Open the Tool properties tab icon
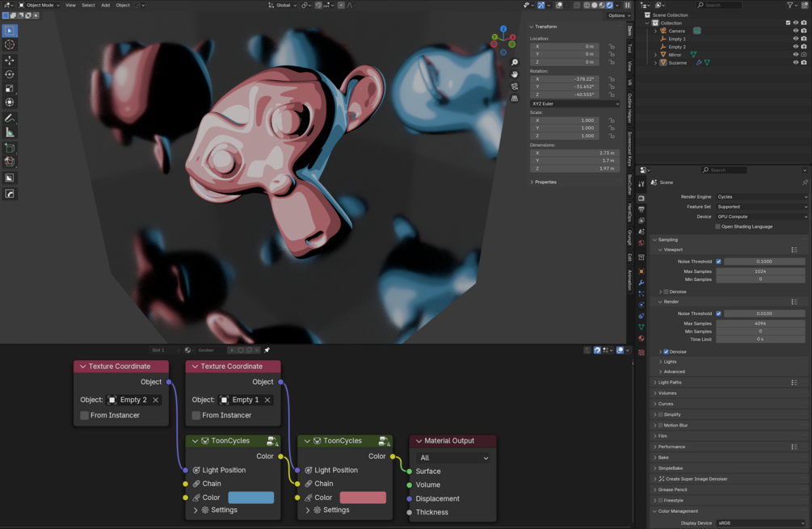The width and height of the screenshot is (812, 529). (642, 184)
